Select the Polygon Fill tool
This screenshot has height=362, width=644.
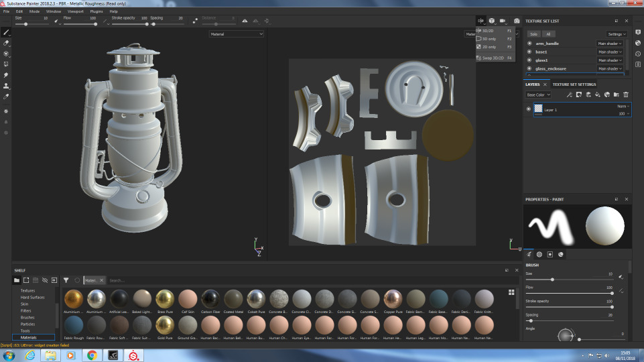coord(6,64)
